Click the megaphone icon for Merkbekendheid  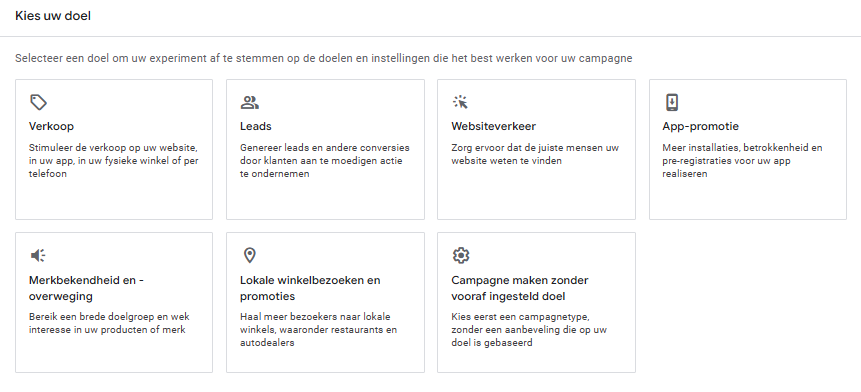38,255
